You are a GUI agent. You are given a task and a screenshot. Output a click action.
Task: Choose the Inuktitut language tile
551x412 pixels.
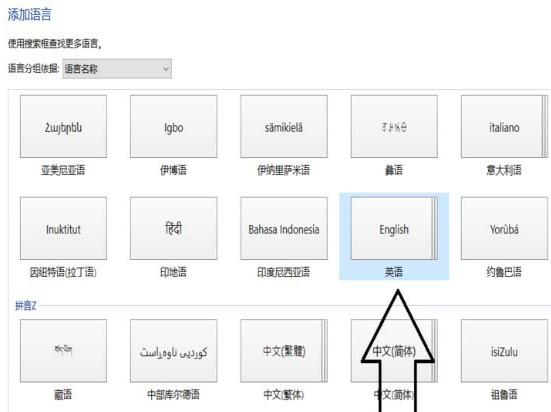[x=63, y=228]
